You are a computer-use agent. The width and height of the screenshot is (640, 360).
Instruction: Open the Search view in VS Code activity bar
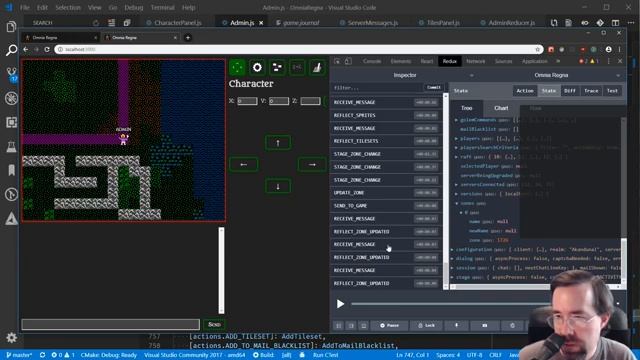click(11, 50)
